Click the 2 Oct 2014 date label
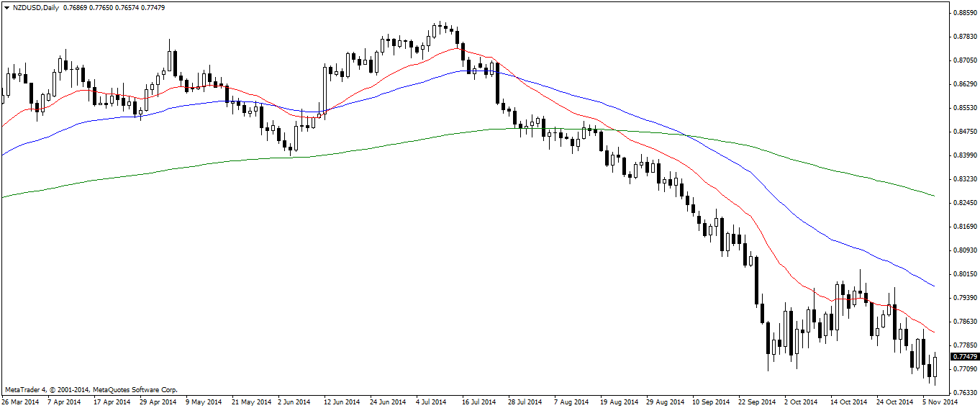The image size is (980, 408). [801, 402]
